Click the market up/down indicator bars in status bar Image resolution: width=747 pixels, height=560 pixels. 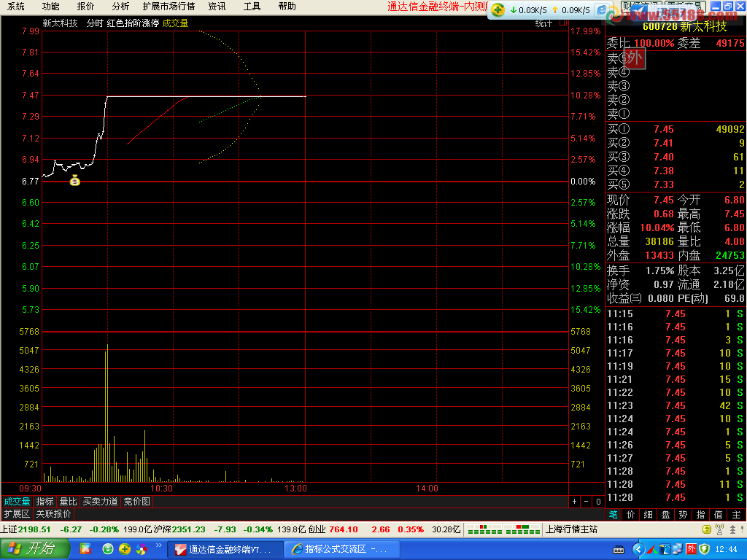click(x=504, y=529)
